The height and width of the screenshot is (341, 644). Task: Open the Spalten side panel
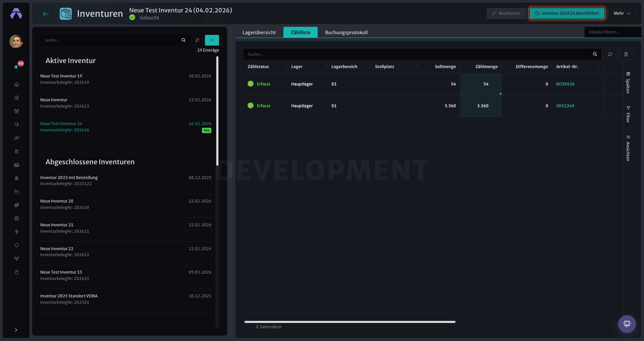coord(628,82)
